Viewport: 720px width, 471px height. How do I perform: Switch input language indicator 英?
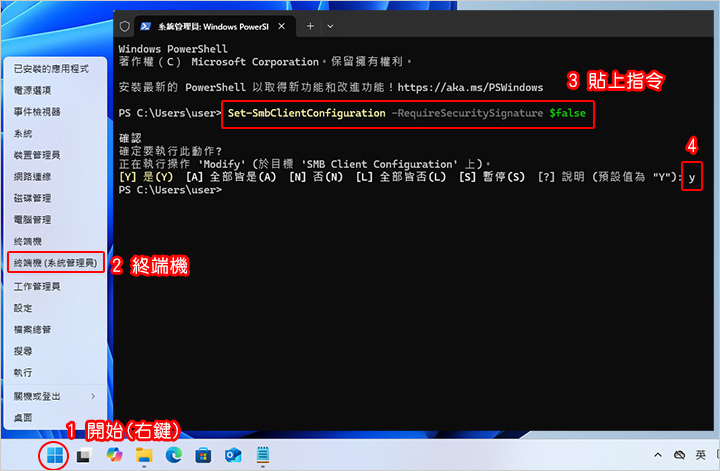click(700, 455)
